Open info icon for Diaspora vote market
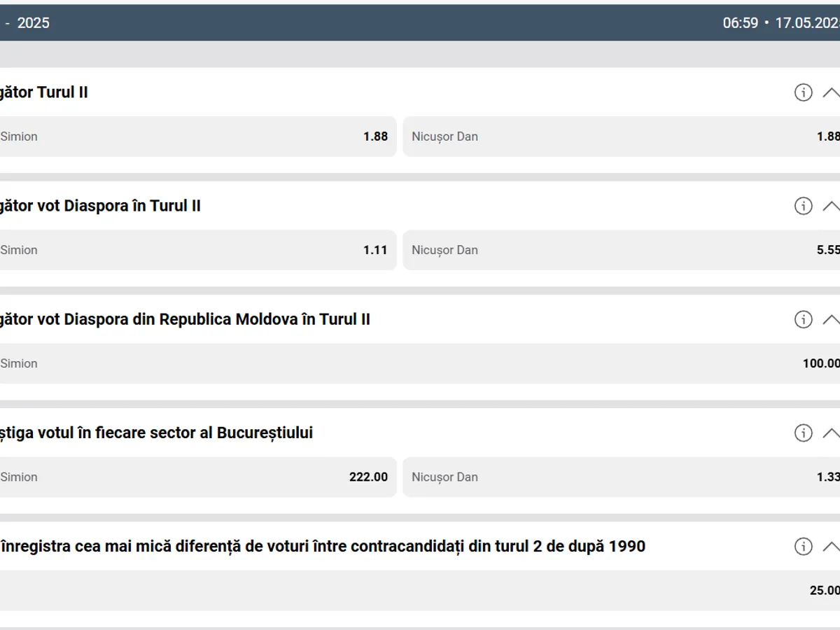The width and height of the screenshot is (840, 630). point(803,206)
